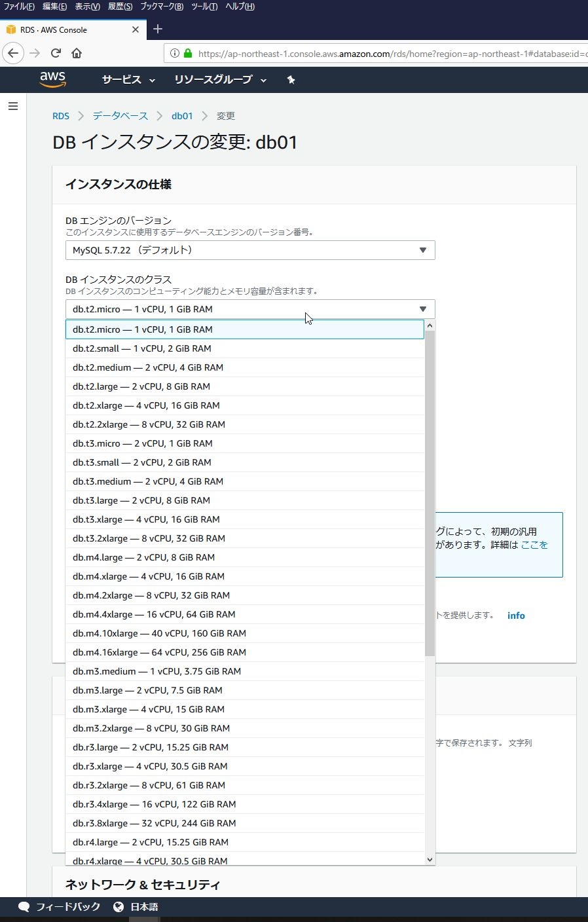Open the フィードバック chat icon
This screenshot has height=922, width=588.
click(x=24, y=906)
